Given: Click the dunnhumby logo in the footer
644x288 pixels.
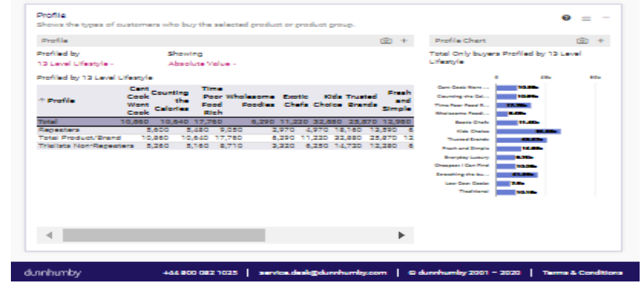Looking at the screenshot, I should (x=52, y=273).
